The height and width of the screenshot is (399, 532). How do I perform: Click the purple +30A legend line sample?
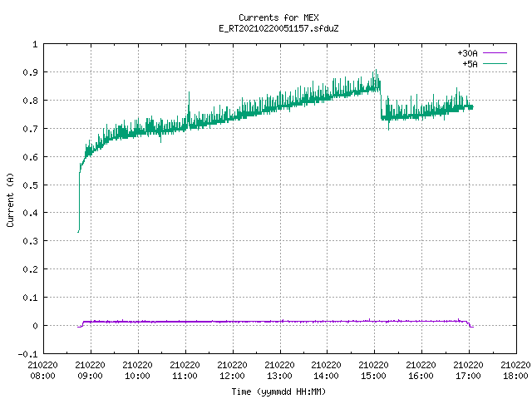pos(495,53)
